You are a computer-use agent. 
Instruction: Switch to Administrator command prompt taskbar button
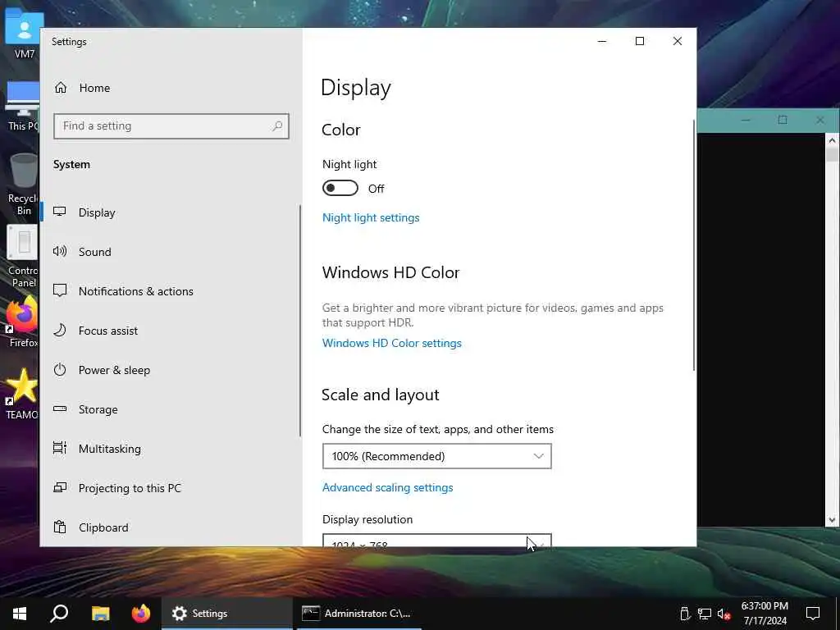[358, 614]
